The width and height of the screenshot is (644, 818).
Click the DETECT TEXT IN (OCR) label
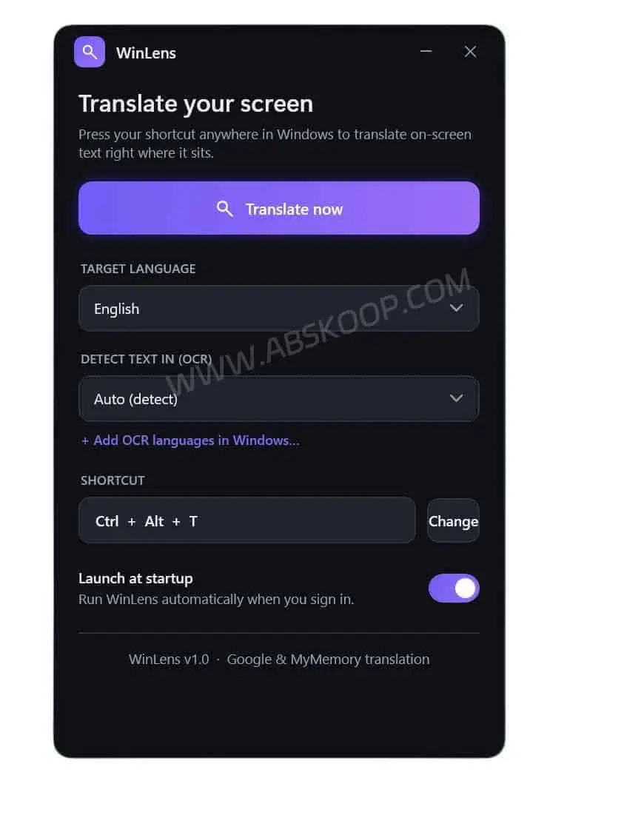pos(146,359)
